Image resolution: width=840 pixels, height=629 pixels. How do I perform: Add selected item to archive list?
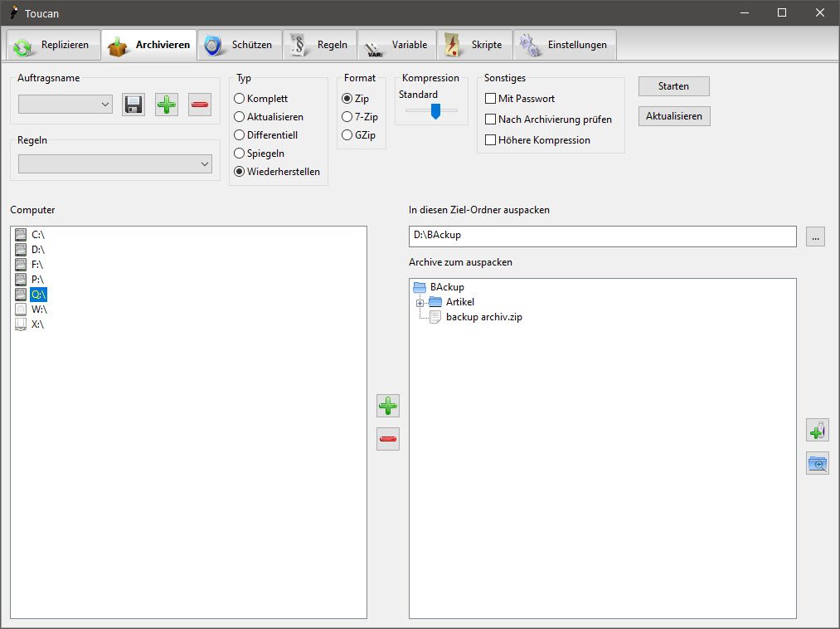[388, 406]
